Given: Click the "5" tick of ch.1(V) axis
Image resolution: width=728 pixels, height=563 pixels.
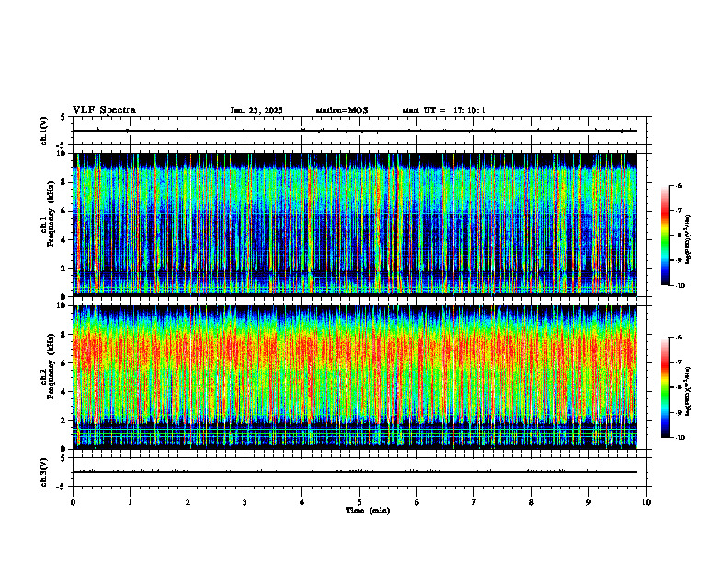Looking at the screenshot, I should point(63,117).
